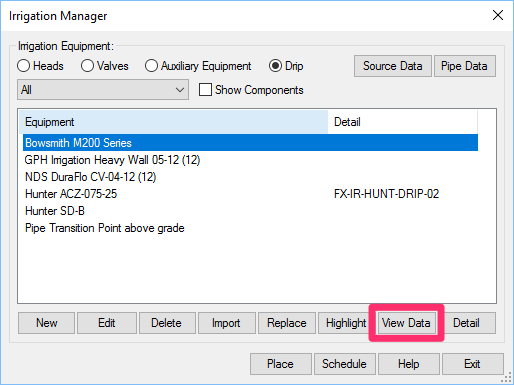
Task: Select NDS DuraFlo CV-04-12 (12) row
Action: tap(250, 177)
